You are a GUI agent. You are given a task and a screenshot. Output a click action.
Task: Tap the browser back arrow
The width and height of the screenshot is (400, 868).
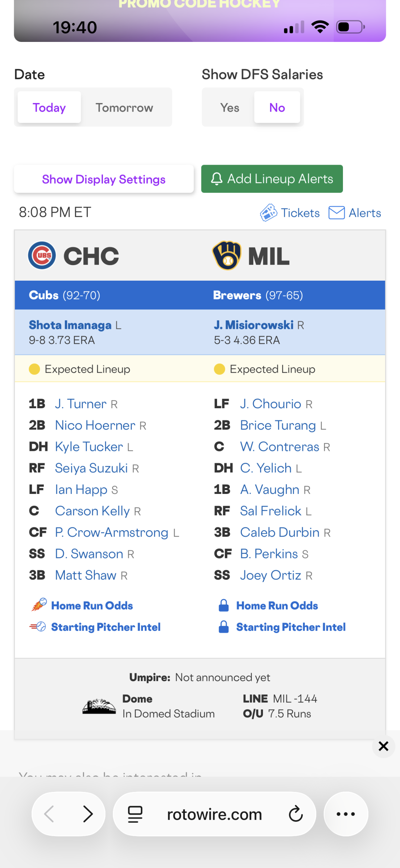[49, 814]
